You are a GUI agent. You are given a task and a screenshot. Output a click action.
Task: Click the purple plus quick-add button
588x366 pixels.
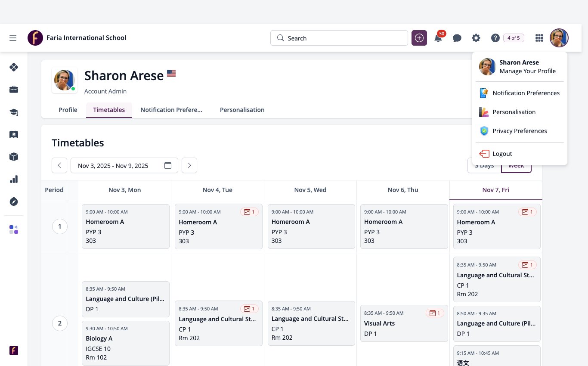pyautogui.click(x=419, y=38)
